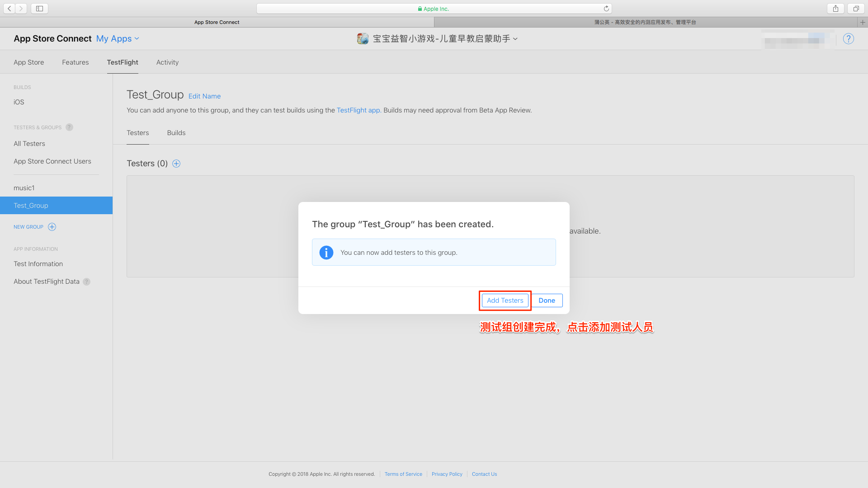Click Edit Name link

pyautogui.click(x=204, y=96)
